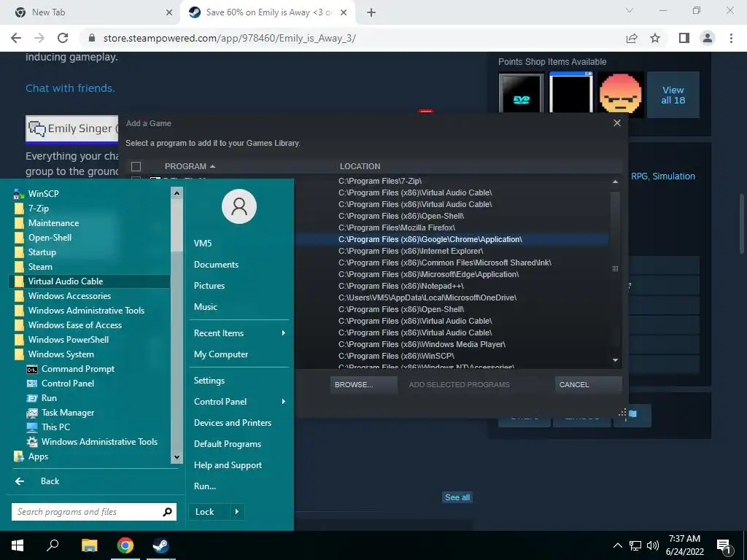Expand the Lock options arrow
The height and width of the screenshot is (560, 747).
pyautogui.click(x=237, y=512)
